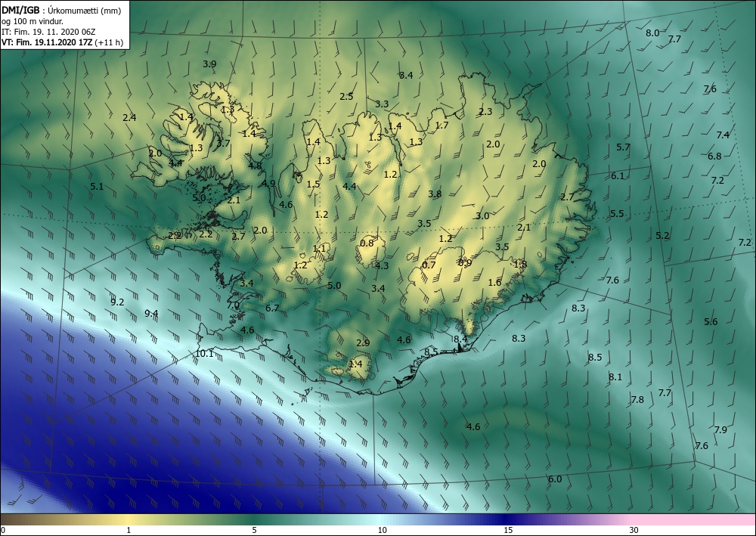Viewport: 756px width, 536px height.
Task: Click the 'DMI/IGB : Úrkomumætti (mm)' title text
Action: pos(61,11)
